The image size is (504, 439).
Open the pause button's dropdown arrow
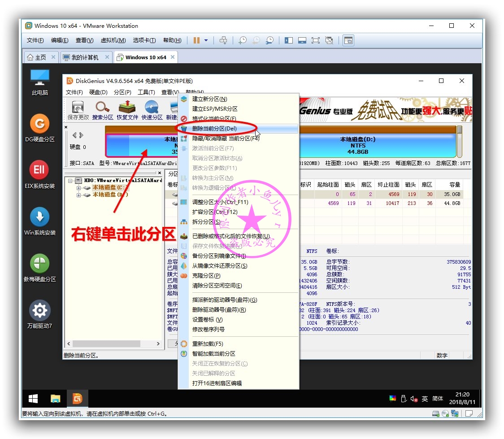click(x=206, y=40)
